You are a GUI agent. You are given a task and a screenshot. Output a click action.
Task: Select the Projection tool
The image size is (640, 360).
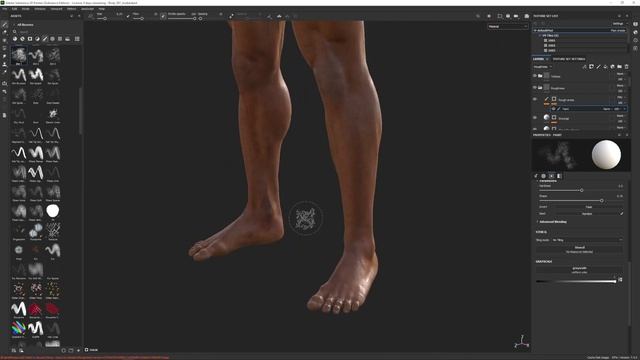pos(4,40)
